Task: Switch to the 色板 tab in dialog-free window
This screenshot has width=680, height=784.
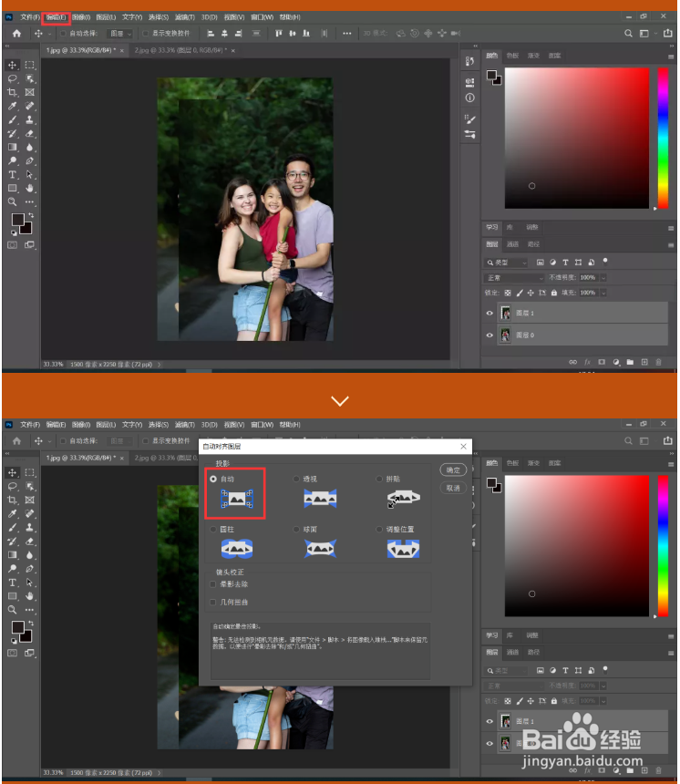Action: click(x=512, y=56)
